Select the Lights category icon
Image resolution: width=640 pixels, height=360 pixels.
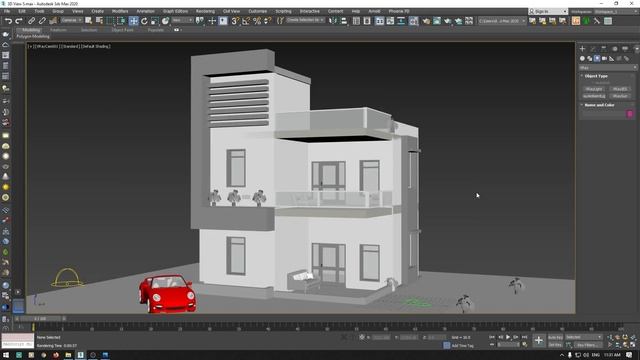coord(597,58)
